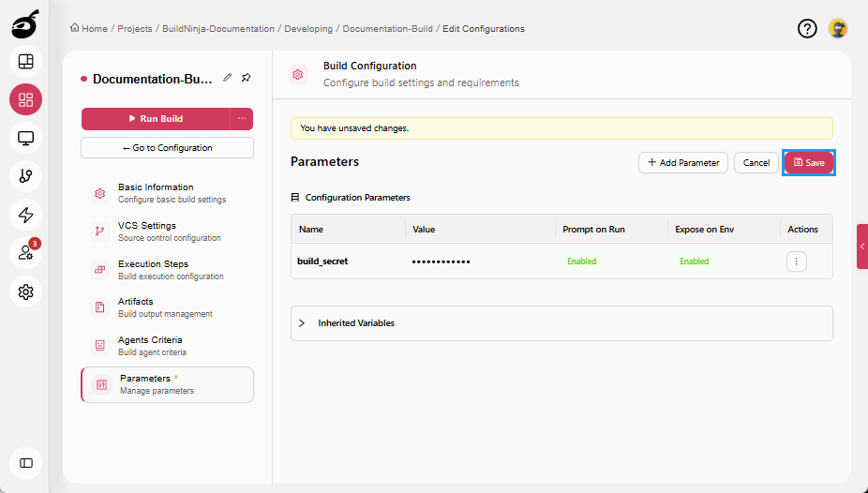
Task: Open the version control branch sidebar icon
Action: [x=25, y=176]
